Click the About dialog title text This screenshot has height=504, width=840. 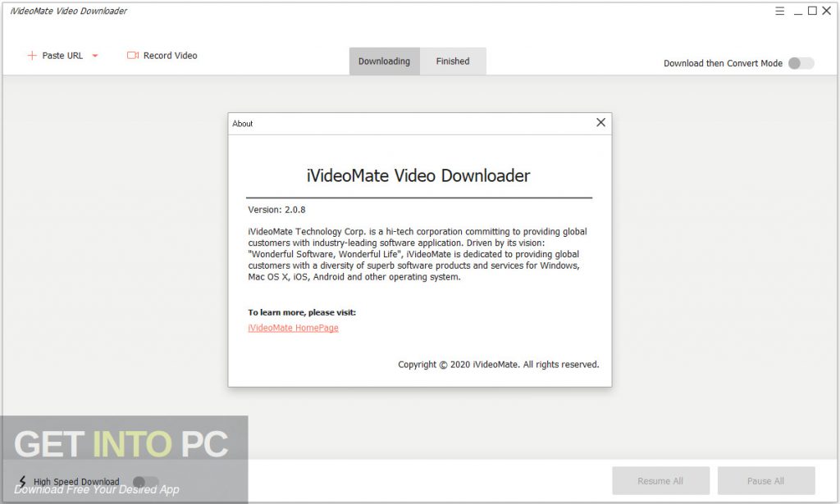[x=242, y=124]
